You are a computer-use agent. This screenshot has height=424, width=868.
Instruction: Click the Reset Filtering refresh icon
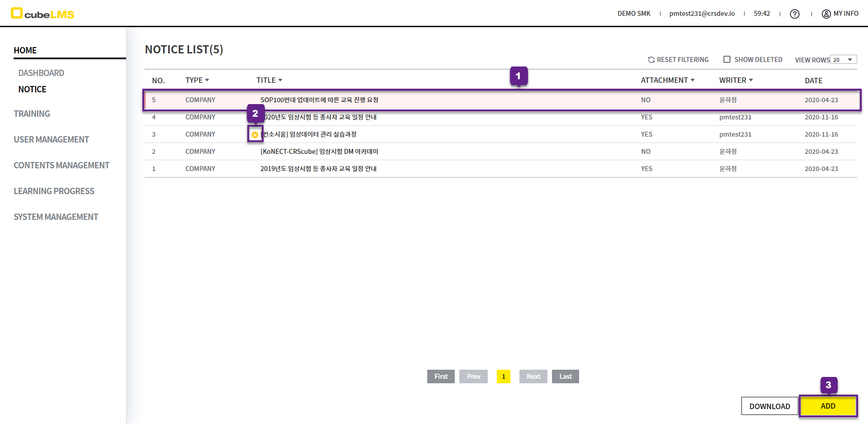(651, 60)
